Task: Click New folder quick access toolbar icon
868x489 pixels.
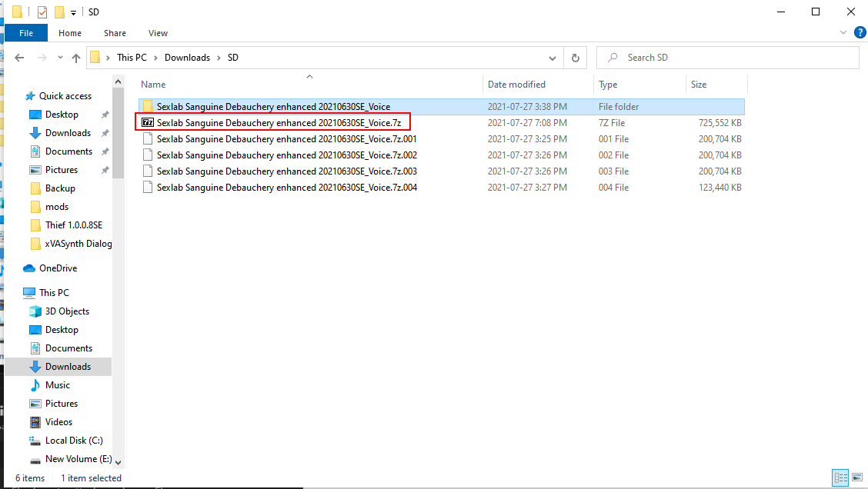Action: [x=59, y=12]
